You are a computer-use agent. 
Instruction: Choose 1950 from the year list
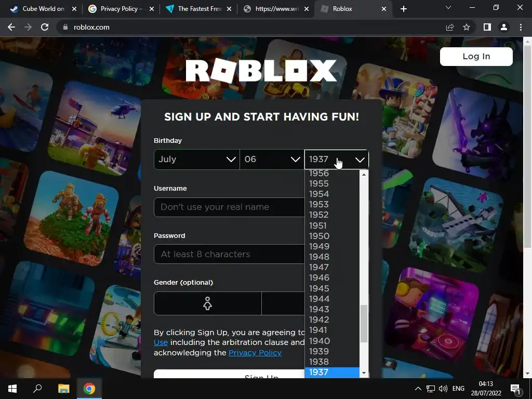(332, 236)
